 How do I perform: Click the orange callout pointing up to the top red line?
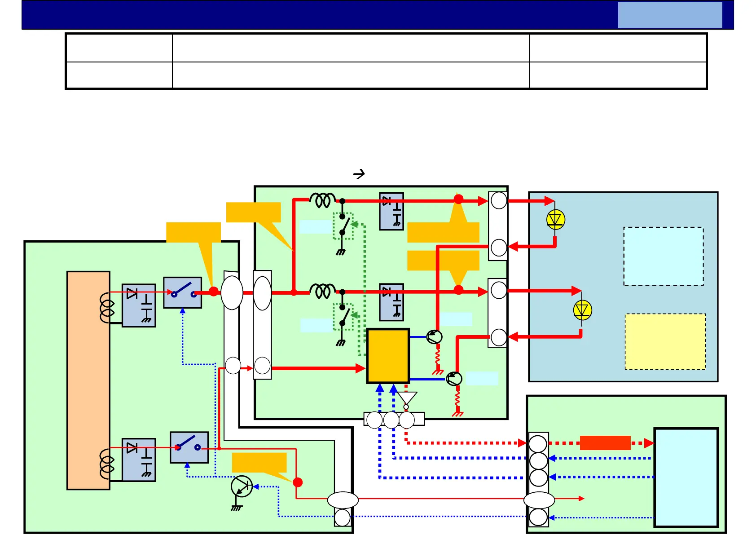pyautogui.click(x=443, y=232)
